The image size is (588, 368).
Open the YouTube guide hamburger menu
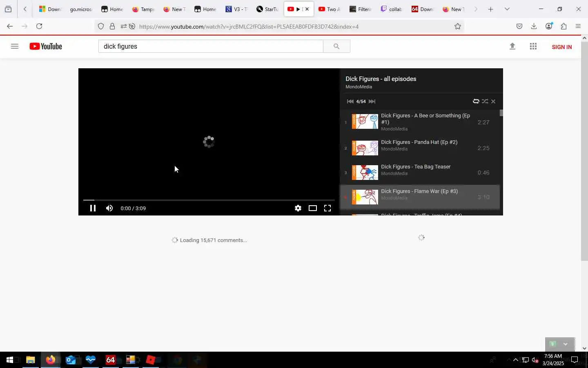point(15,46)
